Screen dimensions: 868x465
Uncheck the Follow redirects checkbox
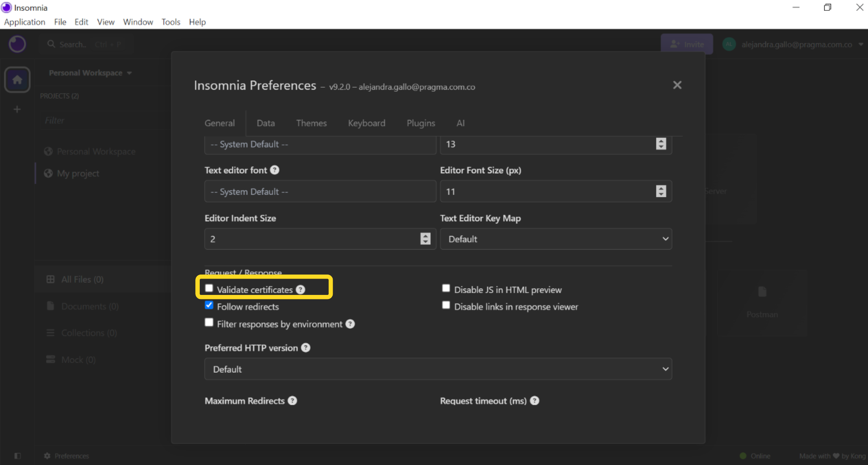[x=209, y=305]
